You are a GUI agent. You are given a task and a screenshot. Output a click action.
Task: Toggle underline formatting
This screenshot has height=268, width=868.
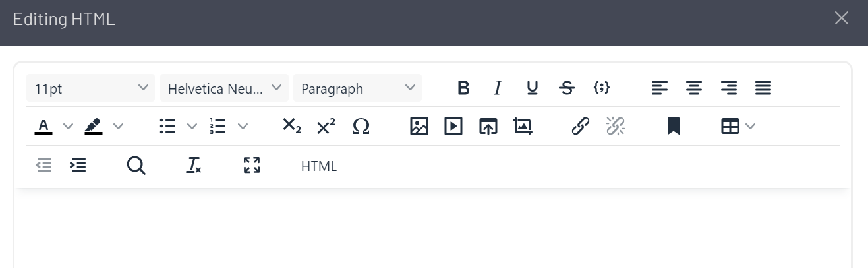(x=532, y=88)
